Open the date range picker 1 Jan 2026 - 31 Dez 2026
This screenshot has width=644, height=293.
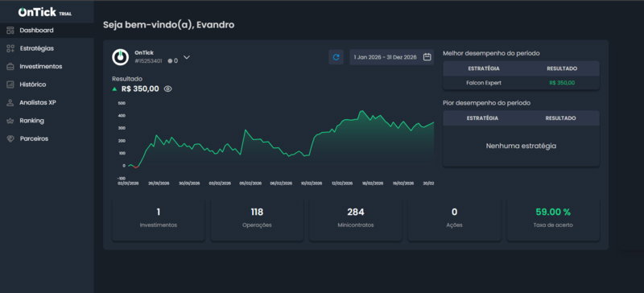click(x=392, y=57)
